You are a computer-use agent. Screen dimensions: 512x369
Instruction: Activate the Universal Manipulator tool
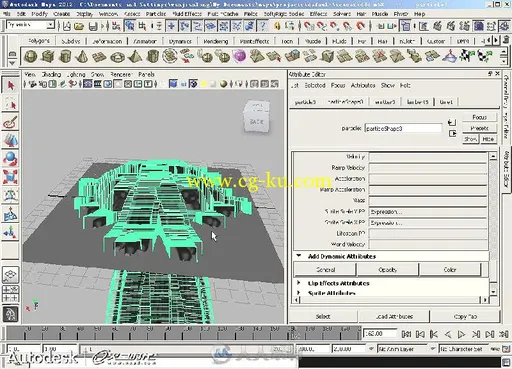pos(11,195)
